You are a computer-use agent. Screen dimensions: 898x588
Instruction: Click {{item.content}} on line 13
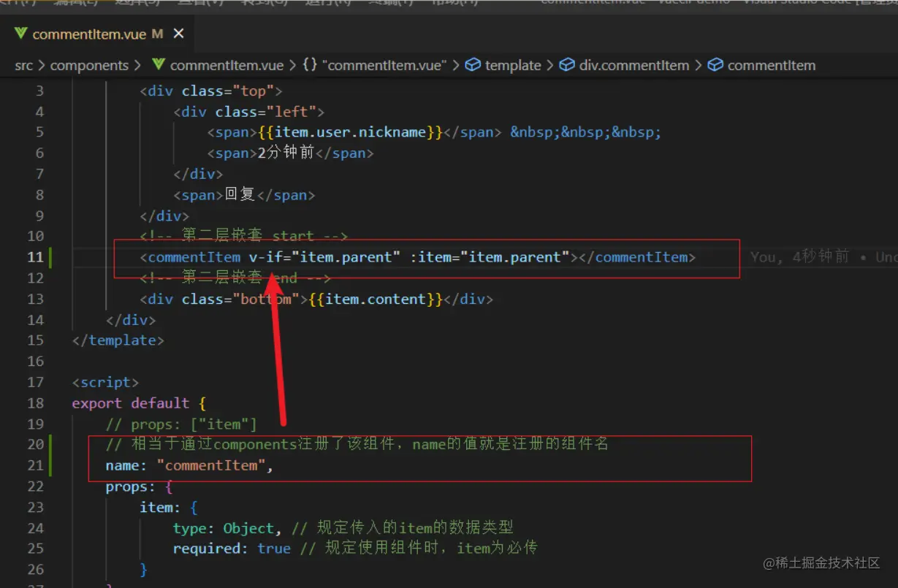tap(376, 299)
